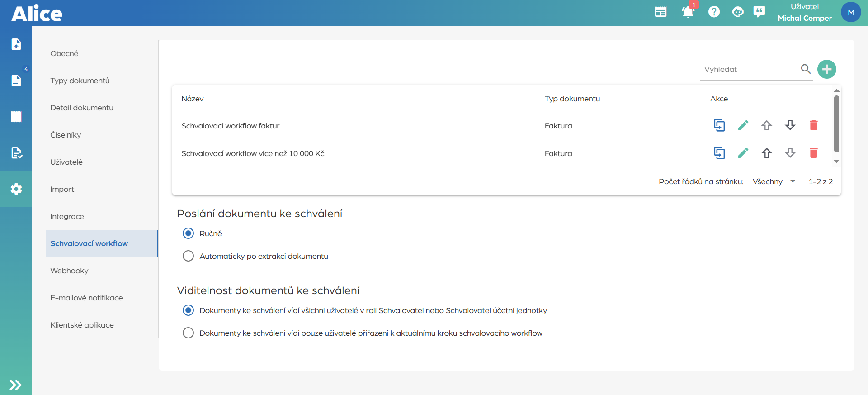This screenshot has width=868, height=395.
Task: Go to Typy dokumentů settings section
Action: point(80,81)
